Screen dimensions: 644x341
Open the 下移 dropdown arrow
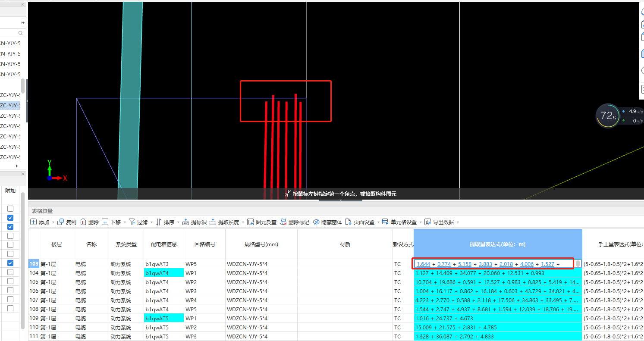coord(125,222)
